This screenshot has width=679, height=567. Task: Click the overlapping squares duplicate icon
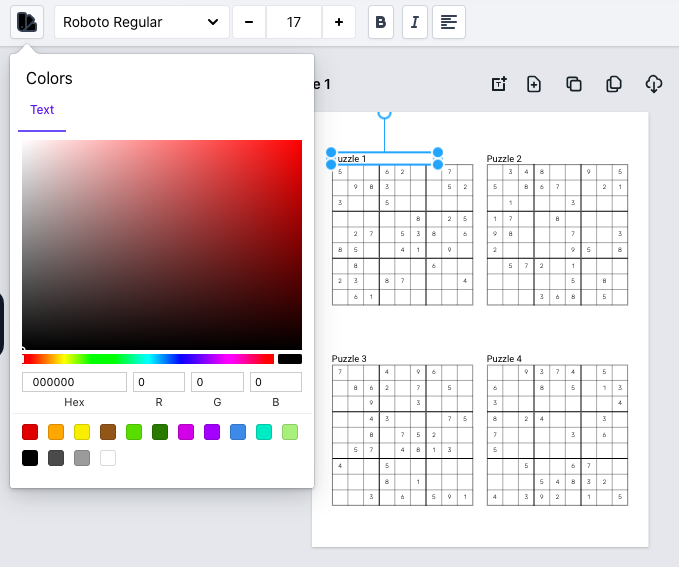pos(574,84)
